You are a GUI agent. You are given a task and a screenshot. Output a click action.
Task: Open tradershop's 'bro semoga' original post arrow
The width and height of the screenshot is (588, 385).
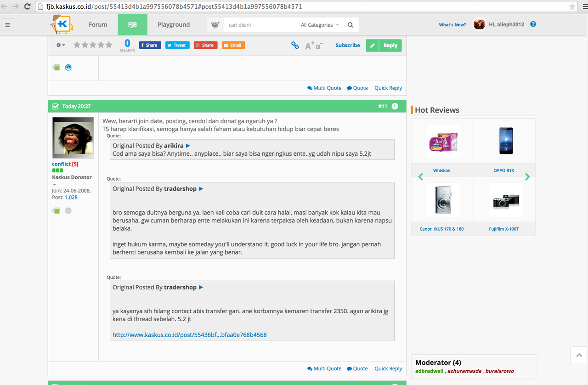point(201,189)
